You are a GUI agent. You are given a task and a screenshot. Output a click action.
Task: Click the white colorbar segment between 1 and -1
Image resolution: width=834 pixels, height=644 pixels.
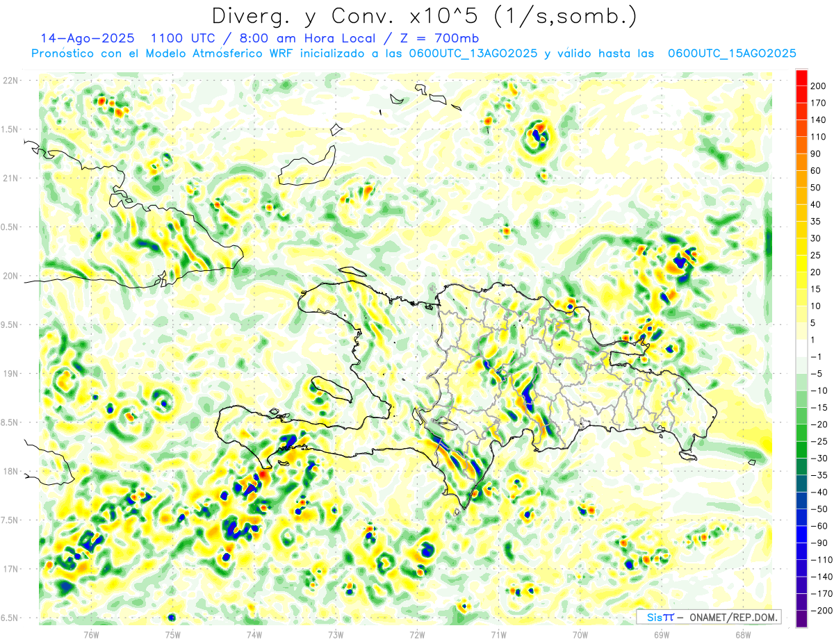(801, 348)
